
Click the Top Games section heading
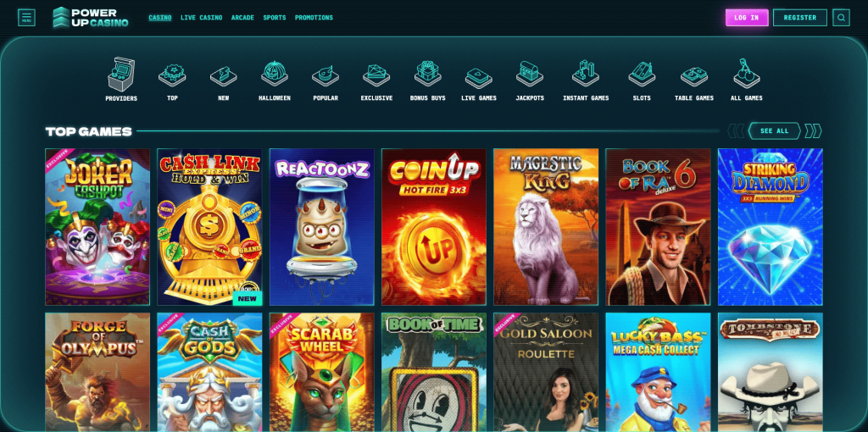(x=88, y=131)
